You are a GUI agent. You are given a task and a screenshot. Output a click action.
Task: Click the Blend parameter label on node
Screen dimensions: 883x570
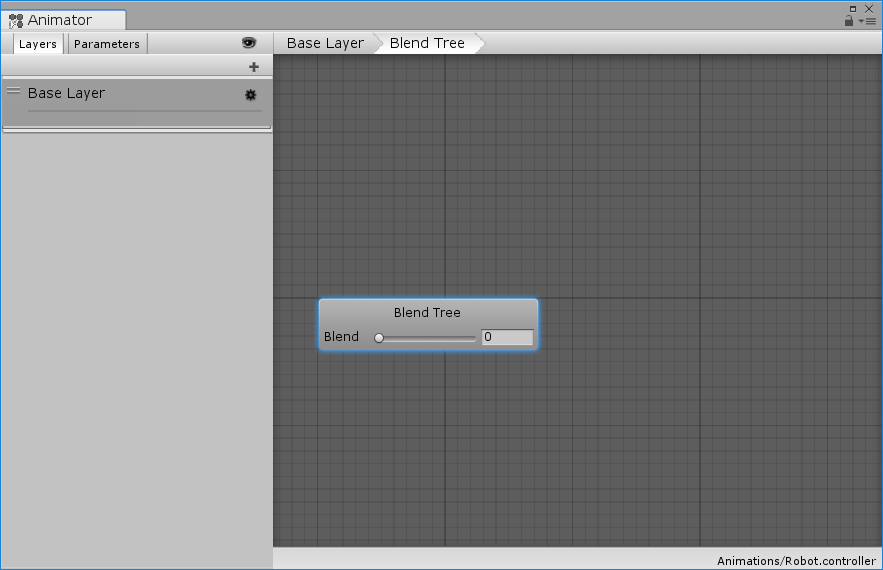[341, 337]
